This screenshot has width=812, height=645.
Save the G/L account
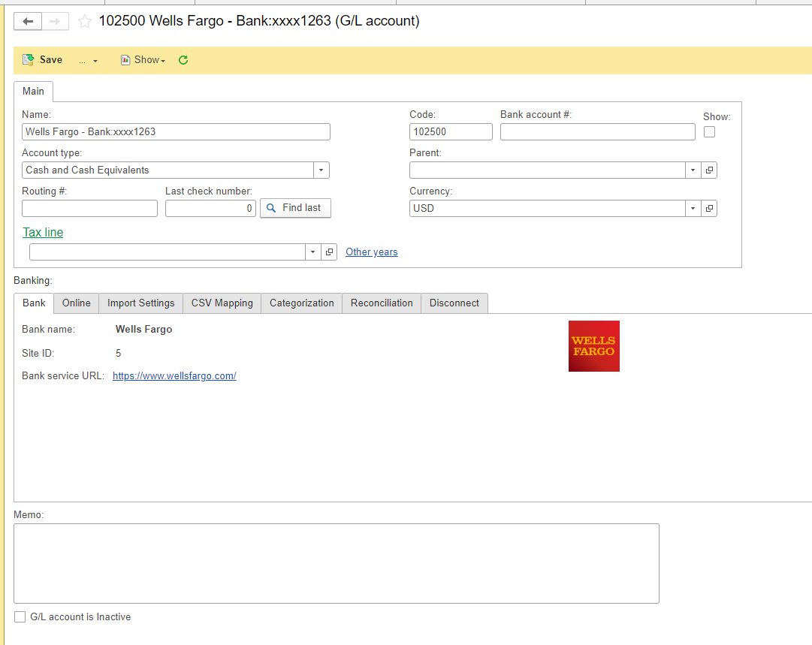click(x=43, y=60)
